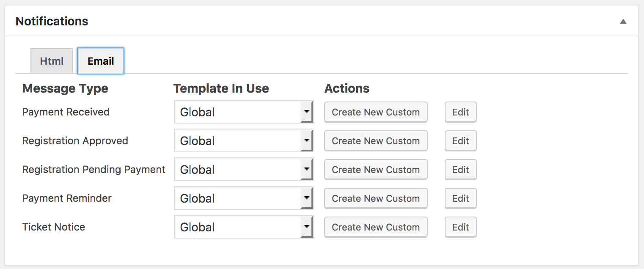
Task: Open Registration Pending Payment template dropdown
Action: (243, 170)
